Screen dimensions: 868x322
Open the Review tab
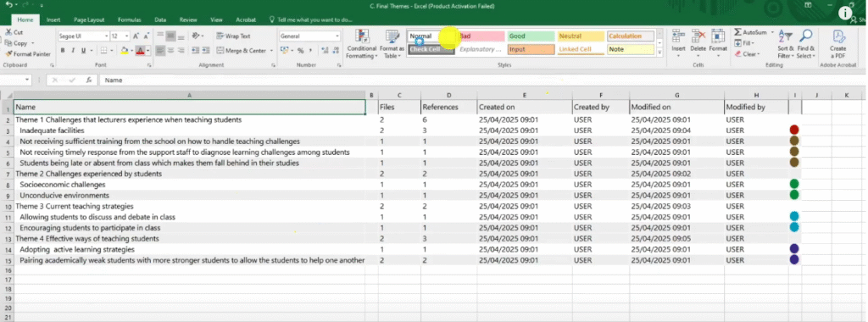coord(188,19)
